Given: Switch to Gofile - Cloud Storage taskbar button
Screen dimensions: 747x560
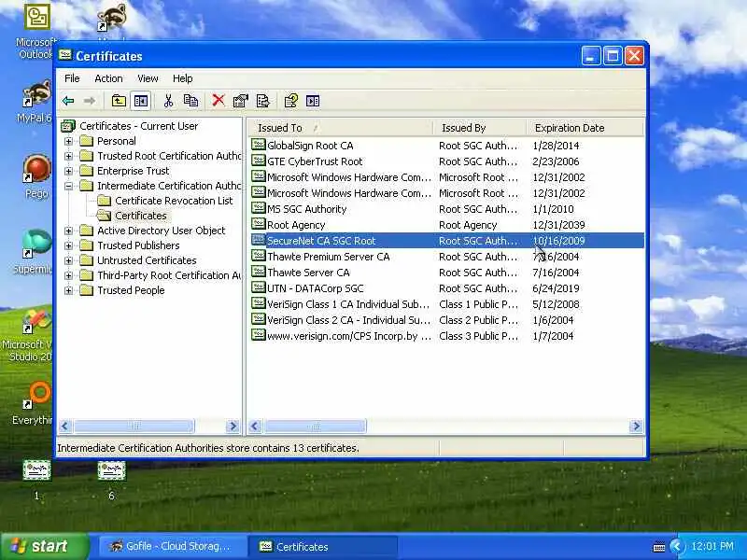Looking at the screenshot, I should click(x=172, y=546).
